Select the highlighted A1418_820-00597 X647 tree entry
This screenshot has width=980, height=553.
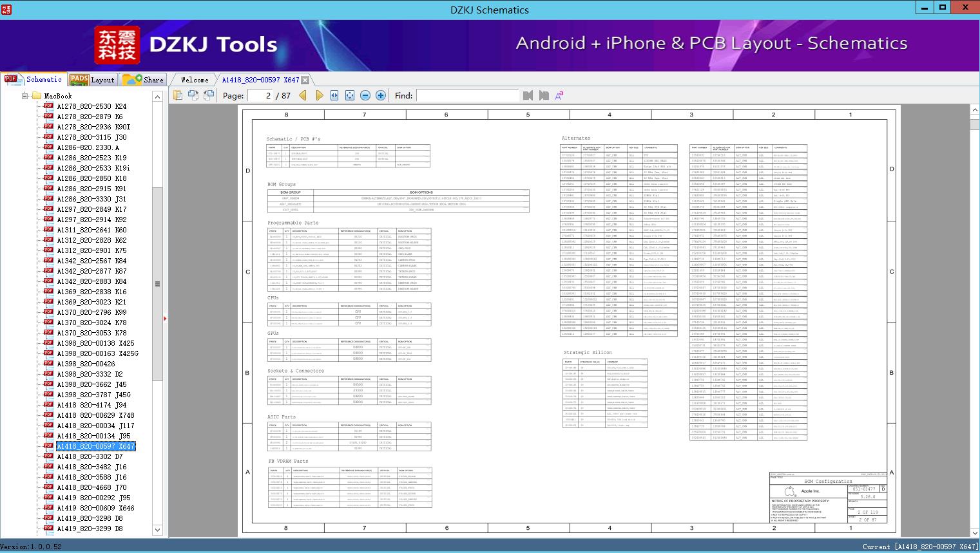95,446
